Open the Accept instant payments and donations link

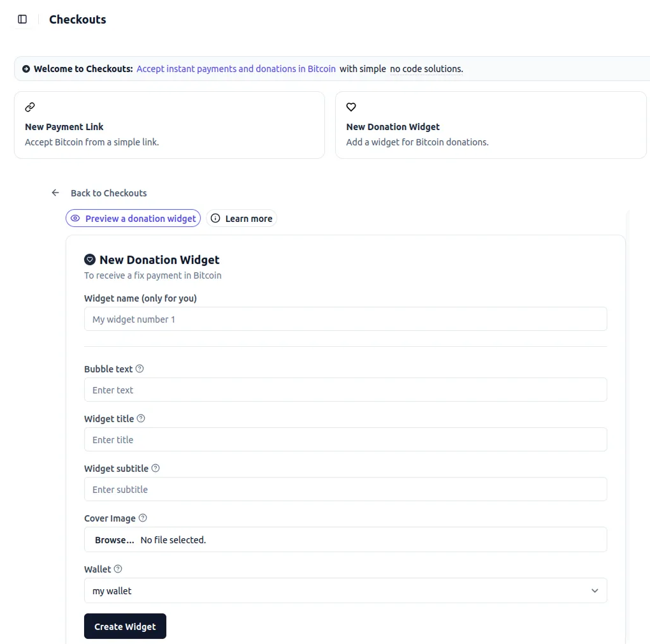[x=235, y=68]
